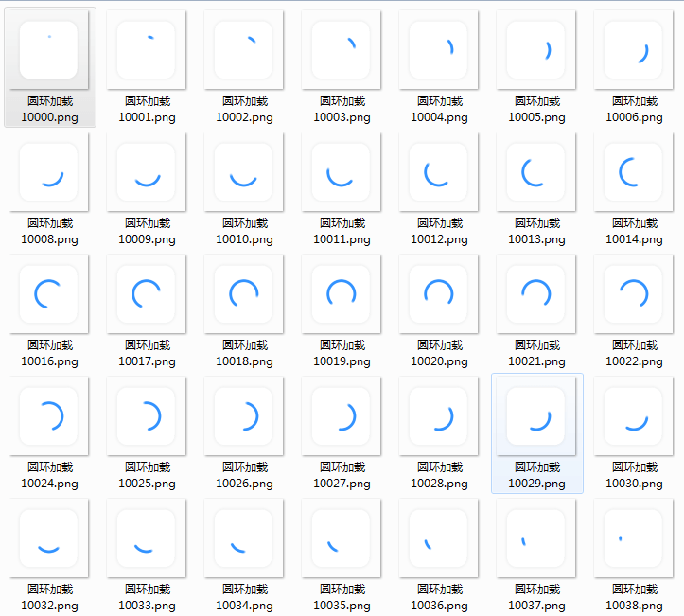Click the 圆环加载10021.png thumbnail
Viewport: 684px width, 616px height.
point(536,293)
